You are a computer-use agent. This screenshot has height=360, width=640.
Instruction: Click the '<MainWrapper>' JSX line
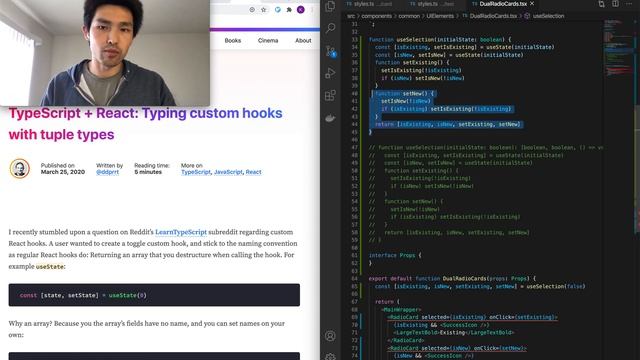(x=402, y=310)
